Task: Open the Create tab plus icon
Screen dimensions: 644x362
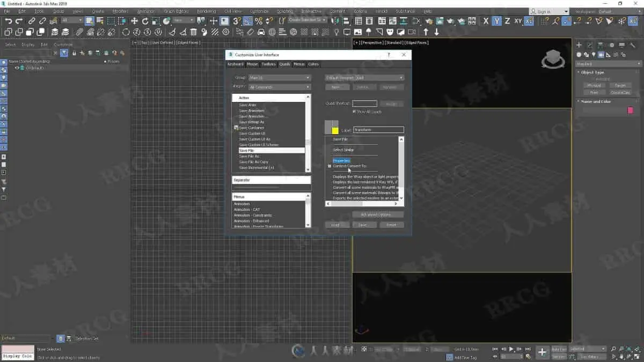Action: [579, 45]
